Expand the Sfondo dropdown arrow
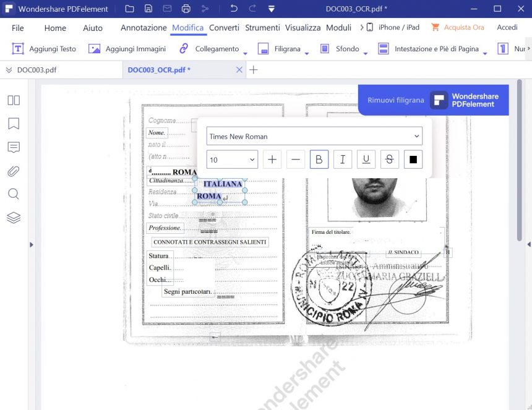Viewport: 532px width, 410px height. (x=366, y=53)
